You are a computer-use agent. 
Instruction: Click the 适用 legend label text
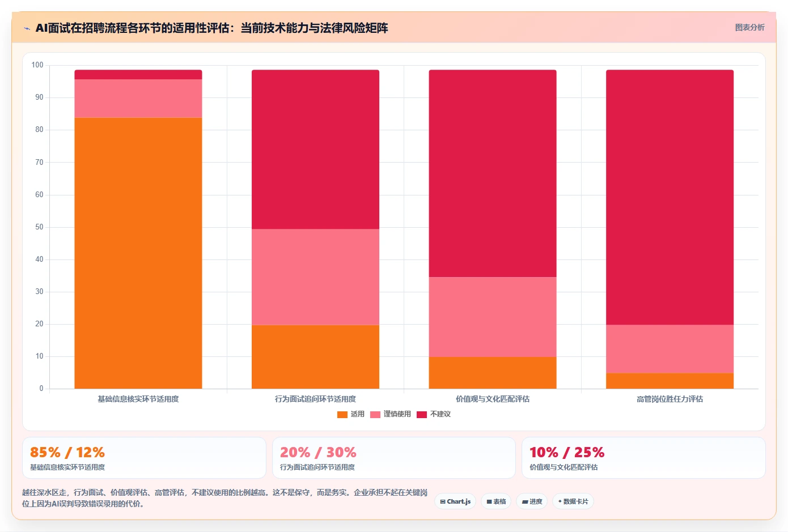[x=358, y=414]
